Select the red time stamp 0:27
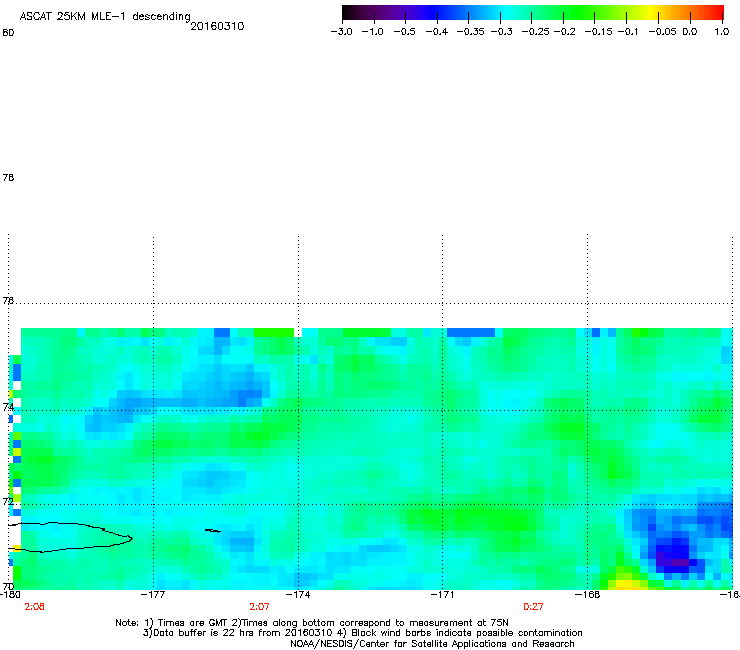The height and width of the screenshot is (650, 740). 533,607
